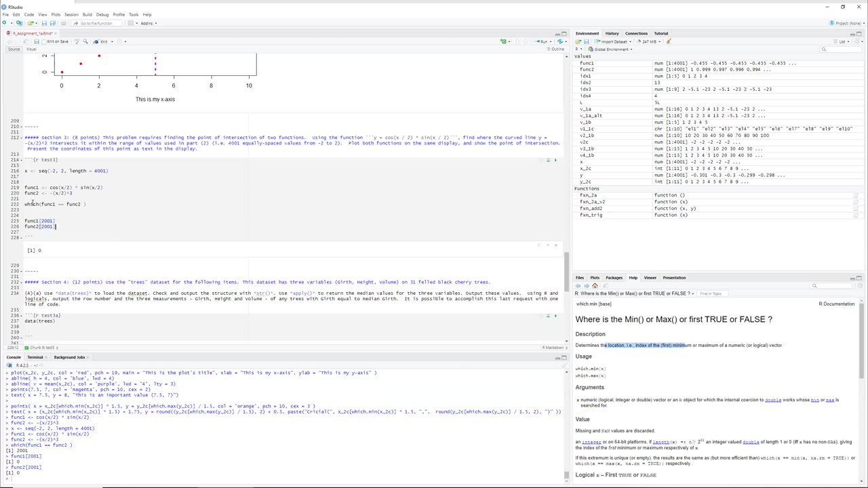Maximize the Environment pane
This screenshot has width=868, height=488.
click(859, 33)
